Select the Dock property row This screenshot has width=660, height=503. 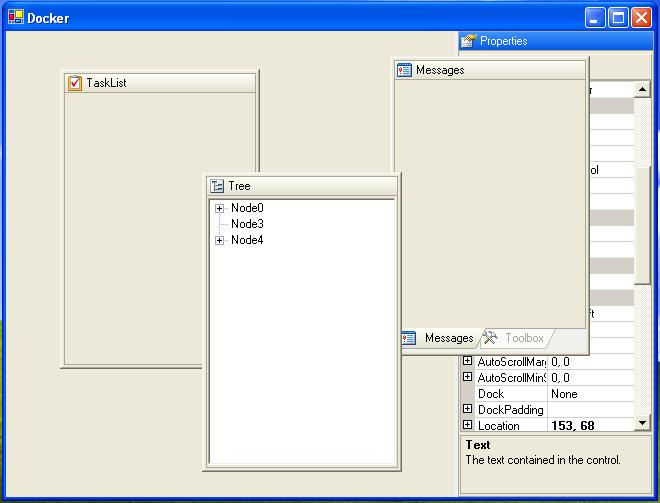coord(548,394)
